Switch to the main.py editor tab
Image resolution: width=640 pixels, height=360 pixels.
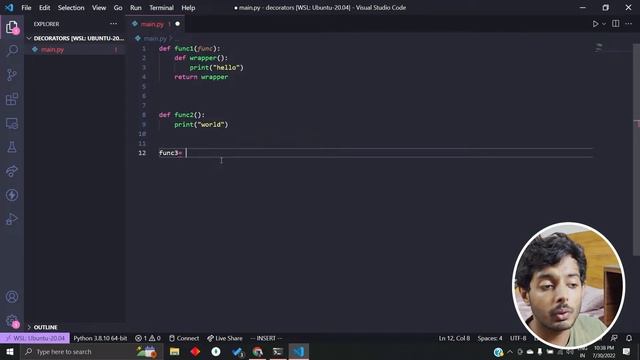coord(155,24)
